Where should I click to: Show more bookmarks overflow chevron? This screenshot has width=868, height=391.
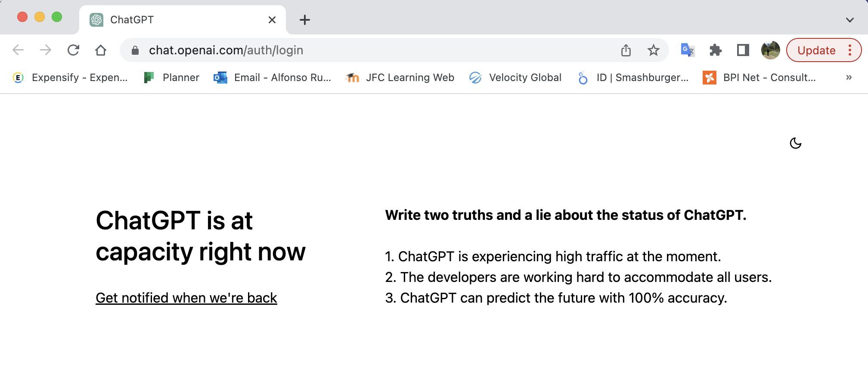tap(849, 78)
